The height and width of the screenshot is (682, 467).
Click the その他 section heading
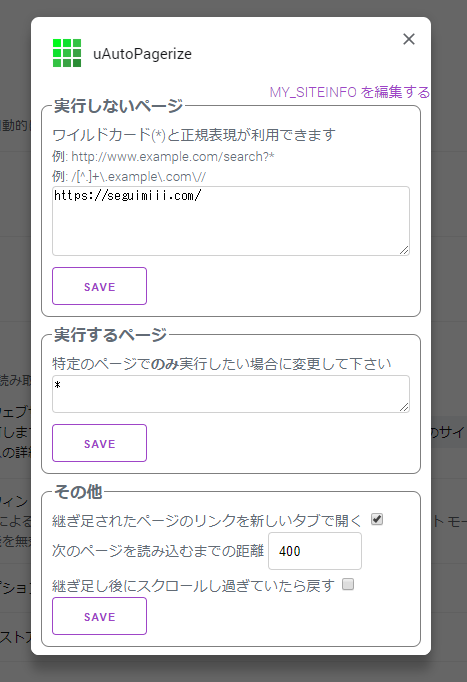tap(78, 492)
